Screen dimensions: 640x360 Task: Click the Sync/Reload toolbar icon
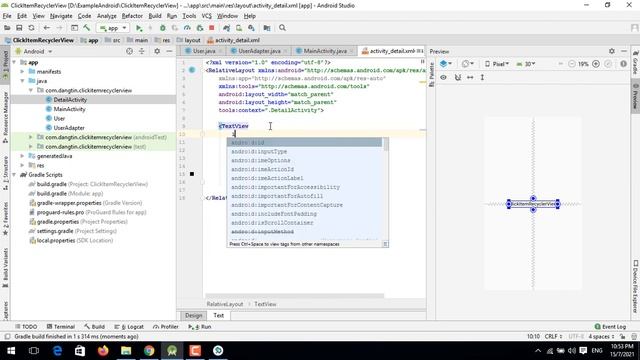coord(31,28)
